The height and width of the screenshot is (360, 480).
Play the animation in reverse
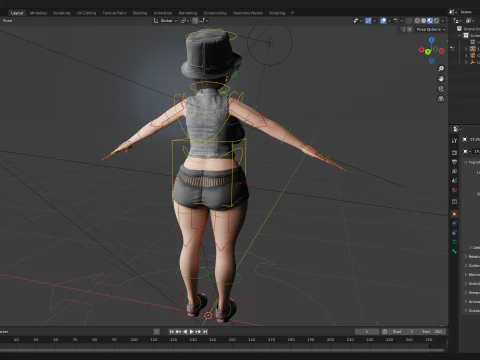click(185, 332)
